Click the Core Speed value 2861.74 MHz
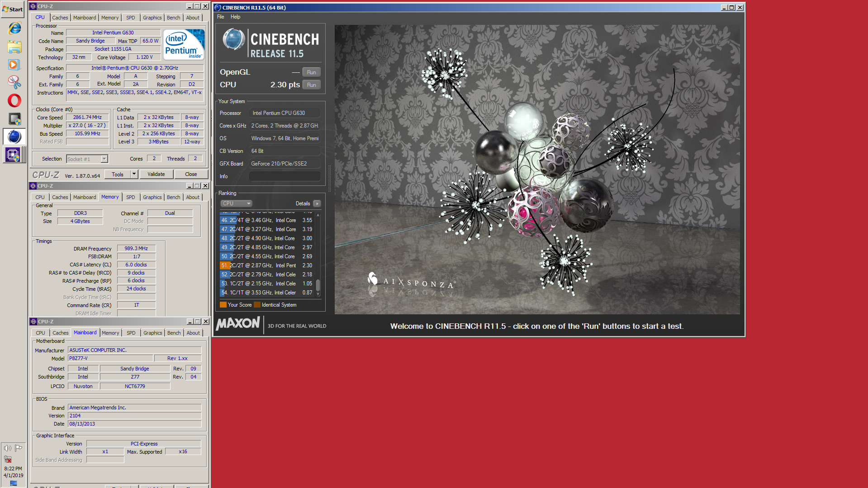The image size is (868, 488). 88,117
